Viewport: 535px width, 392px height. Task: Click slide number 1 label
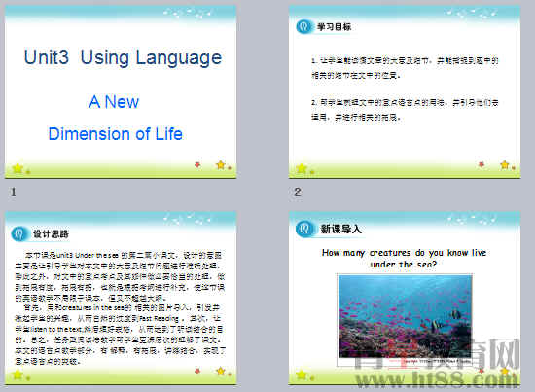tap(14, 192)
